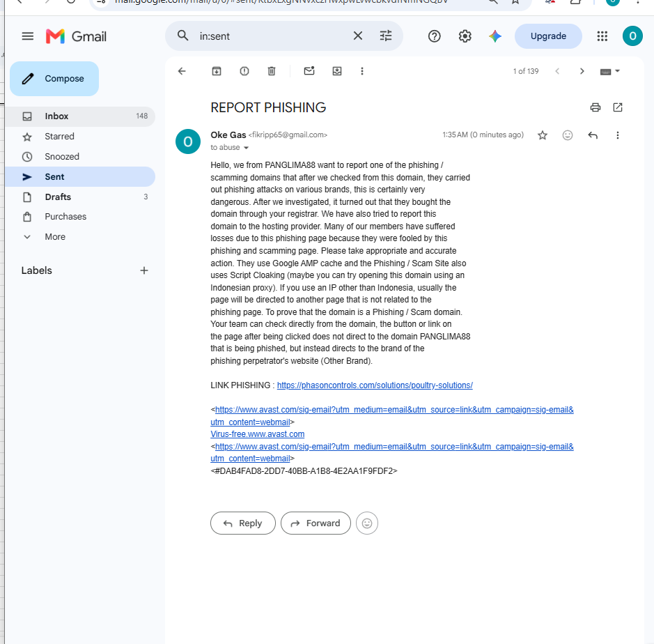Clear the in:sent search text
This screenshot has height=644, width=654.
(358, 36)
